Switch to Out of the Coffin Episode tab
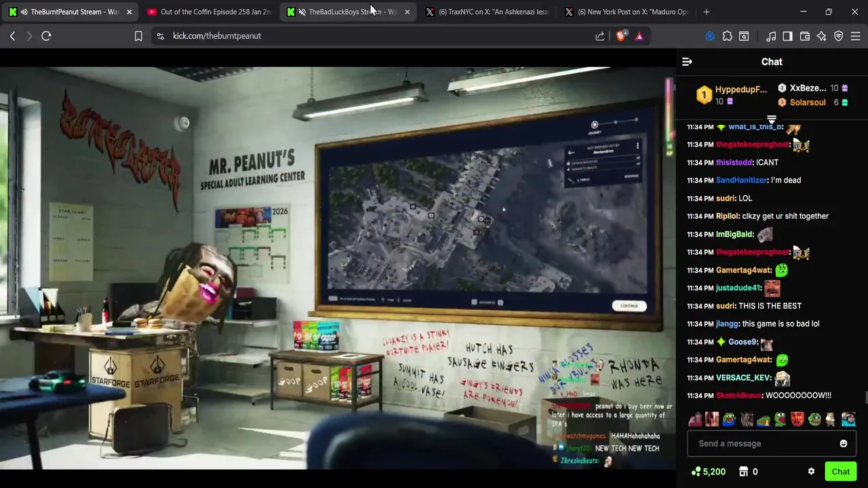This screenshot has height=488, width=868. click(209, 12)
